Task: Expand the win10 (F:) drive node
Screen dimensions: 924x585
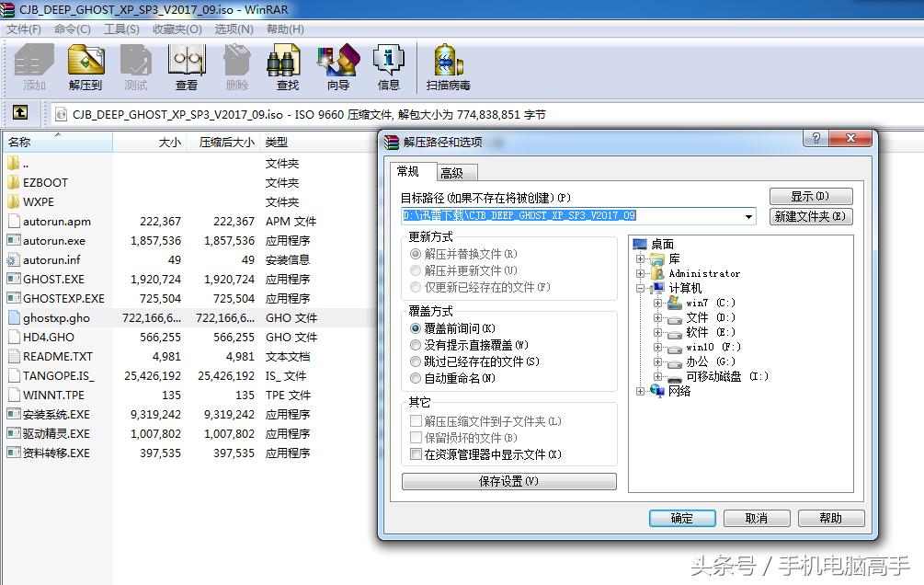Action: 657,347
